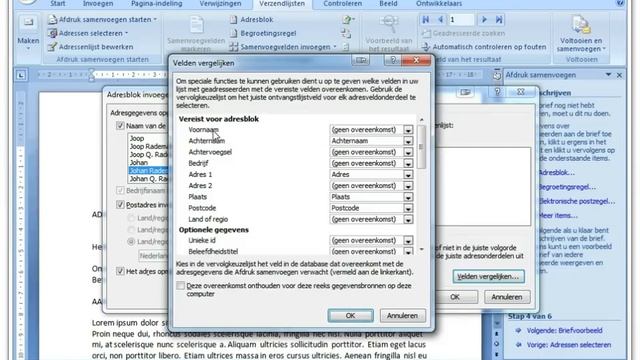Open Samenvoegvelden invoegen
Image resolution: width=640 pixels, height=360 pixels.
(x=282, y=47)
